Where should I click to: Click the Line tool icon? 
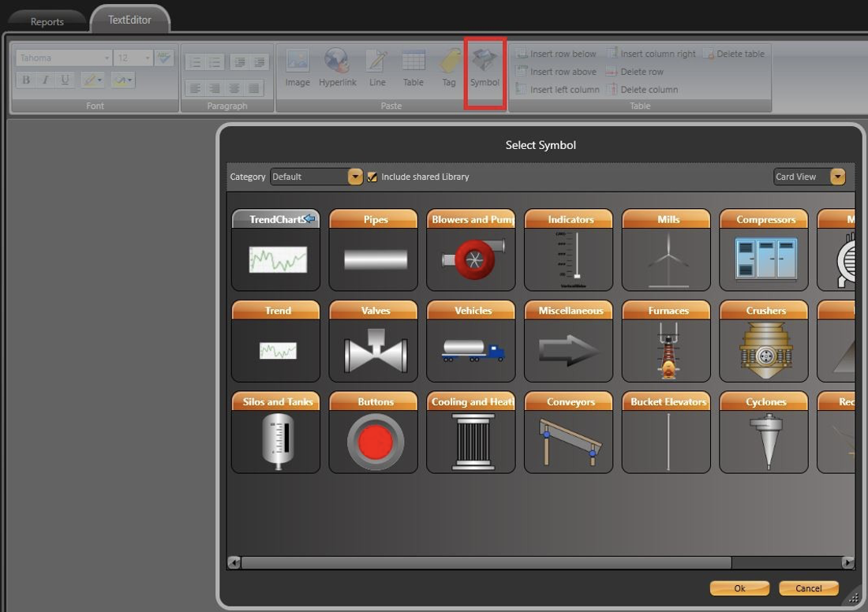(x=377, y=63)
